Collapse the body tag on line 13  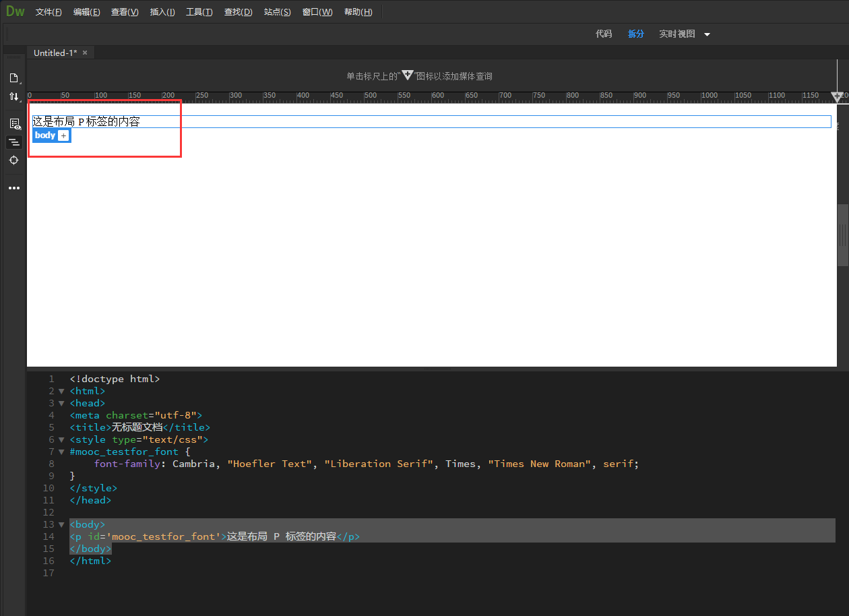pyautogui.click(x=61, y=524)
